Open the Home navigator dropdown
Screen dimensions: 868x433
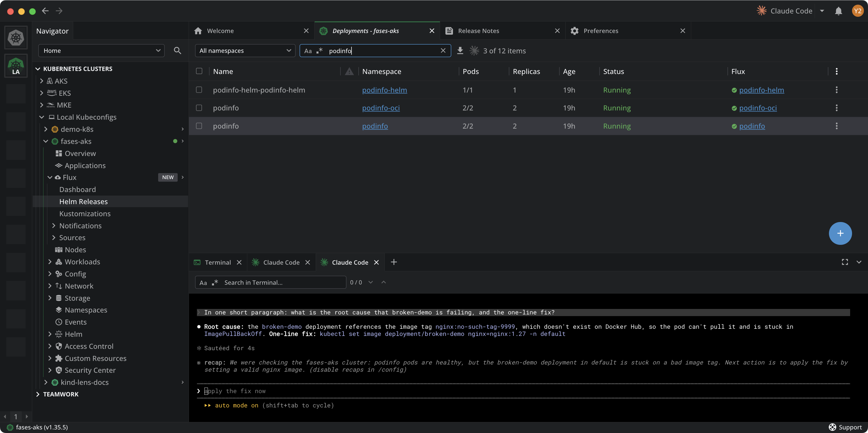(101, 51)
